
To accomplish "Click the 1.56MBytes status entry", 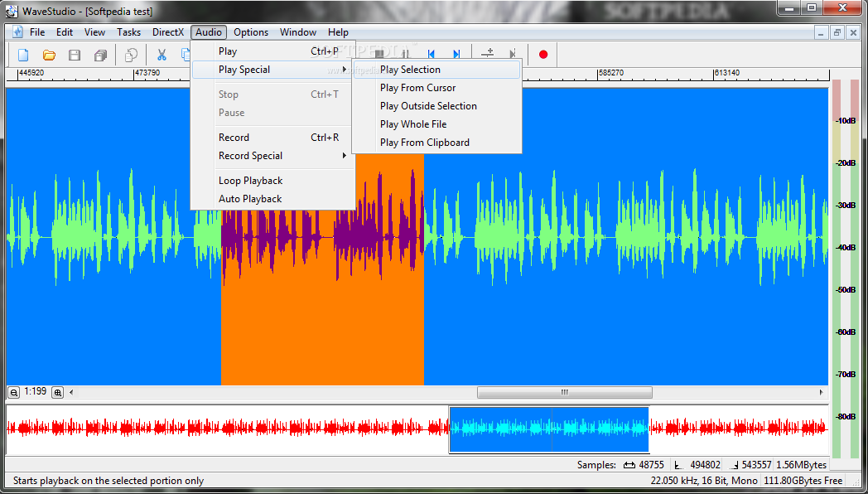I will 801,465.
